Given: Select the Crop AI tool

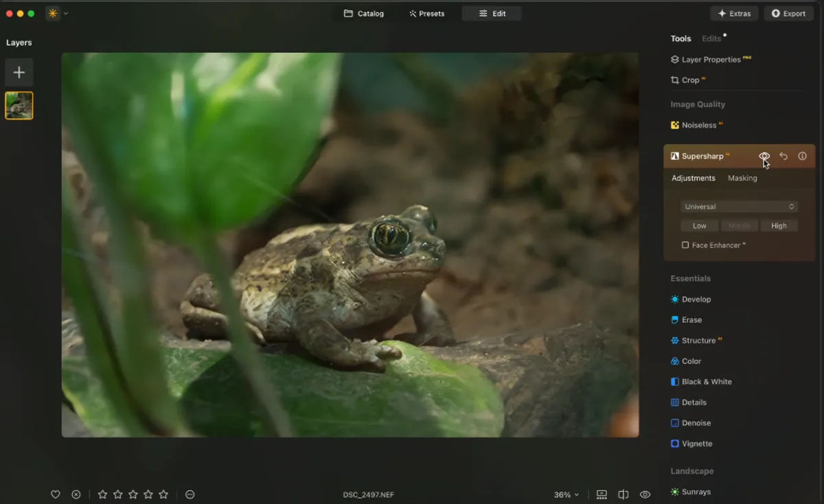Looking at the screenshot, I should pyautogui.click(x=689, y=80).
